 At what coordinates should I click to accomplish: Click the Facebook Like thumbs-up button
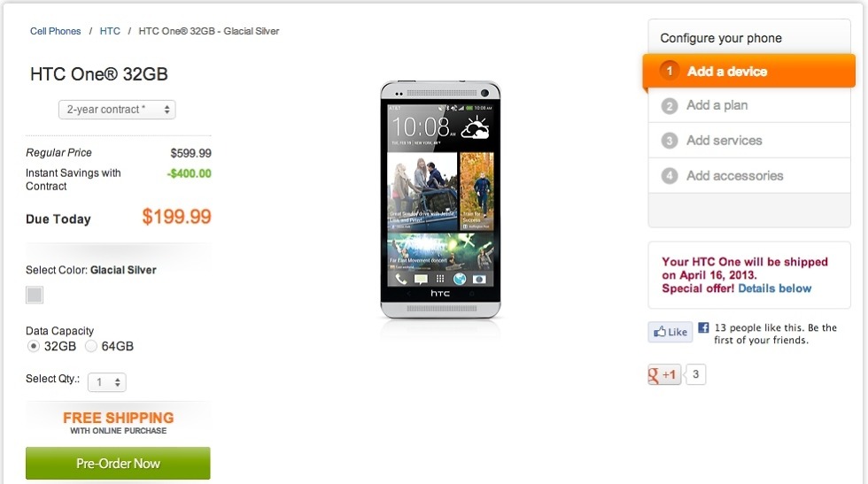point(670,332)
